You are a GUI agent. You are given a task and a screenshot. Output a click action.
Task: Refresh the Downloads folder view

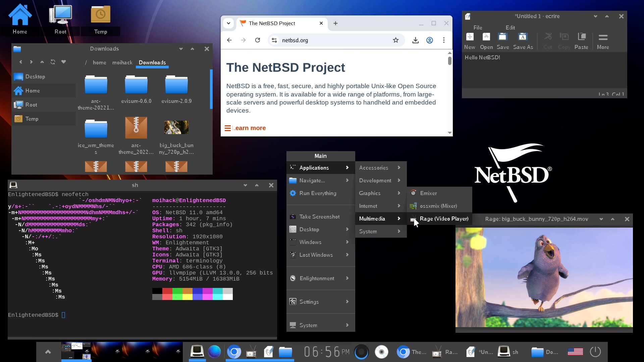pos(53,62)
